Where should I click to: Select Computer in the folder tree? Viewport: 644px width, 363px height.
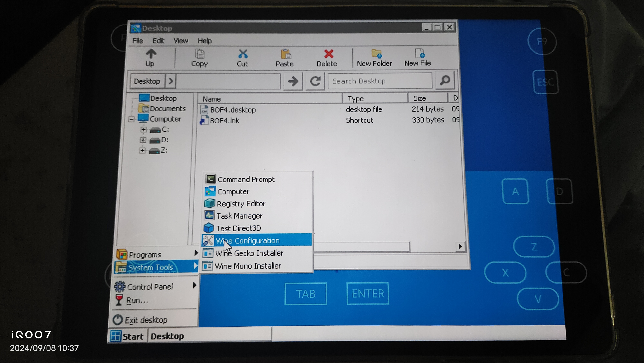tap(165, 119)
